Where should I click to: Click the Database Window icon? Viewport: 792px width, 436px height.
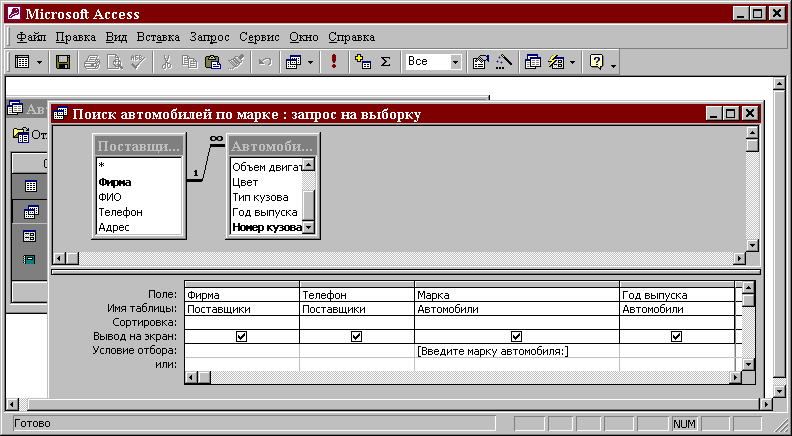(532, 62)
